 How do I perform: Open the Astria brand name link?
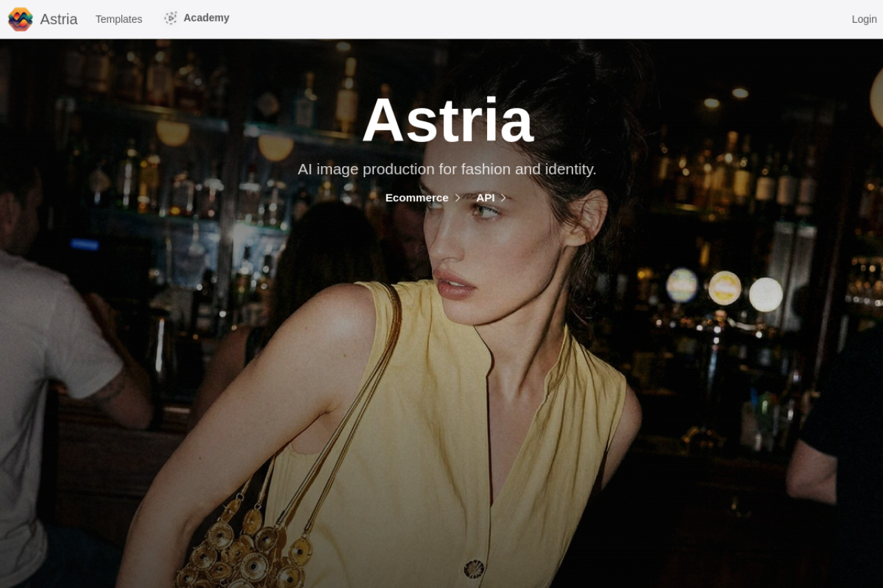(x=59, y=19)
